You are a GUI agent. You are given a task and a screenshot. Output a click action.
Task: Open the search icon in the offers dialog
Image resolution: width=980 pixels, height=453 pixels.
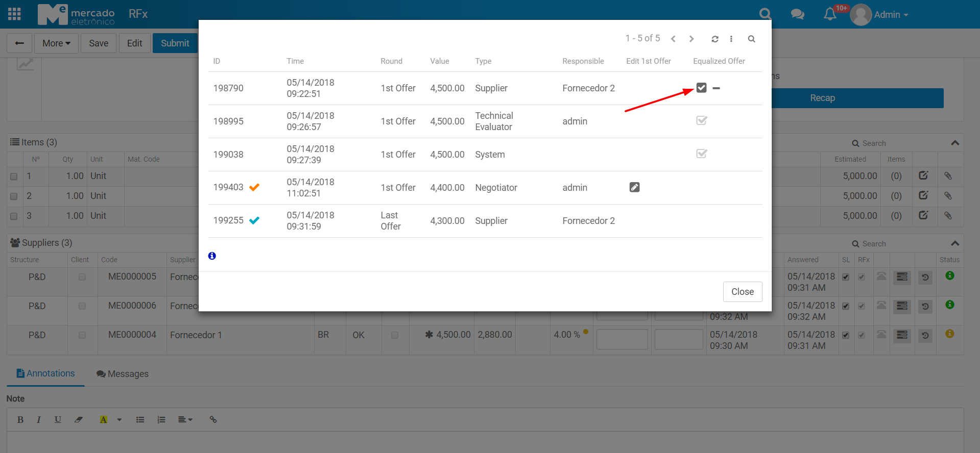point(751,39)
